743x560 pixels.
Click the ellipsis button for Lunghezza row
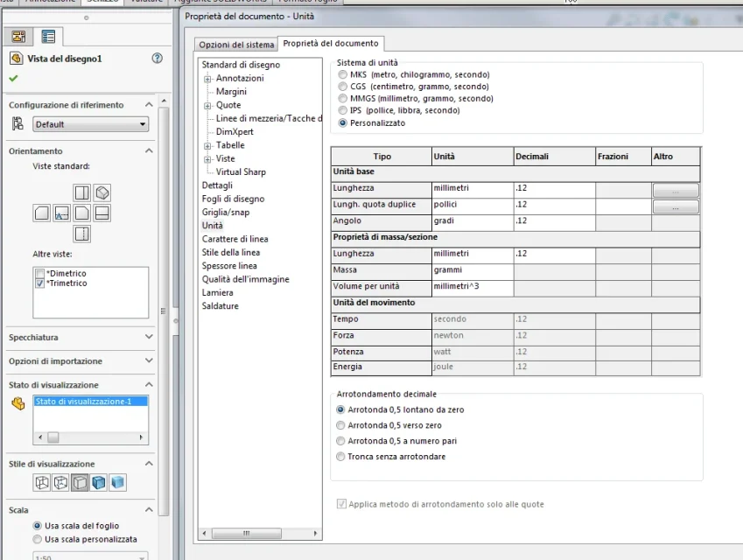tap(676, 191)
